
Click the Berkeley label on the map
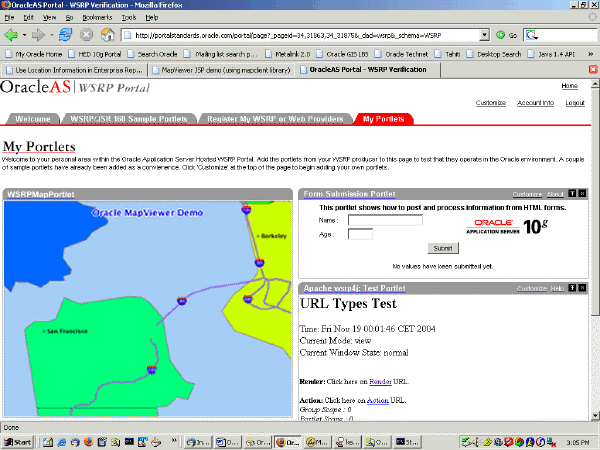point(274,236)
